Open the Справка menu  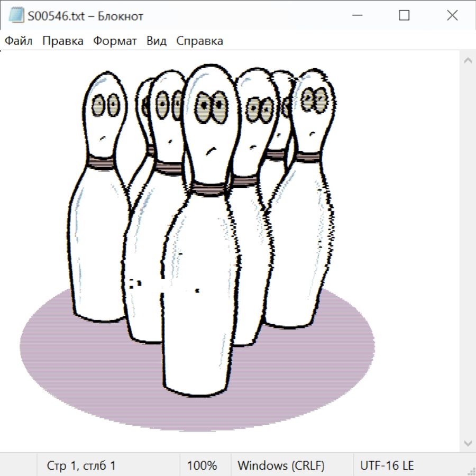tap(199, 41)
